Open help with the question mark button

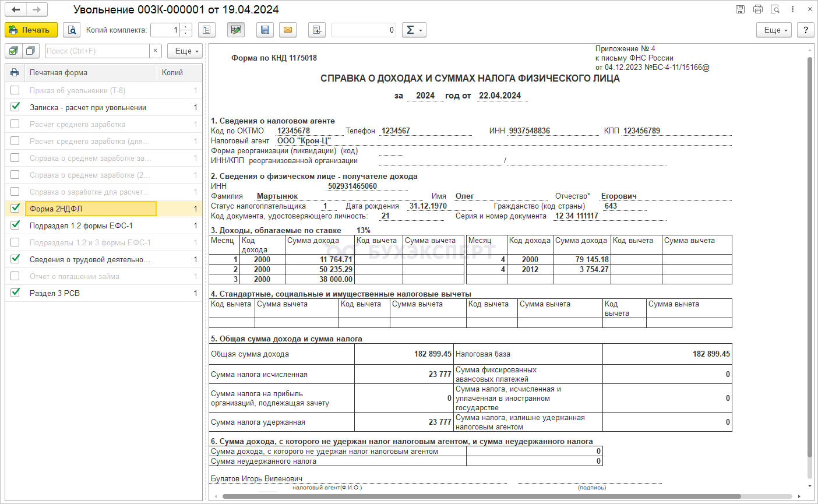pyautogui.click(x=805, y=30)
